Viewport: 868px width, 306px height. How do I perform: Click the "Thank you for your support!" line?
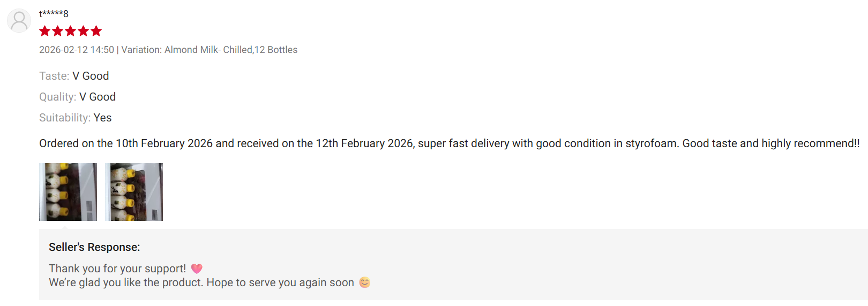(117, 269)
